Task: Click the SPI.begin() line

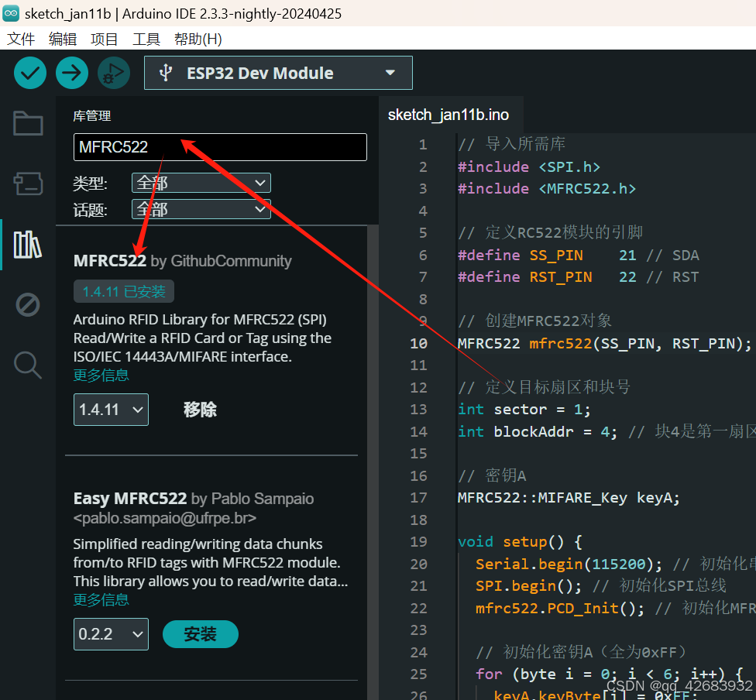Action: [601, 585]
